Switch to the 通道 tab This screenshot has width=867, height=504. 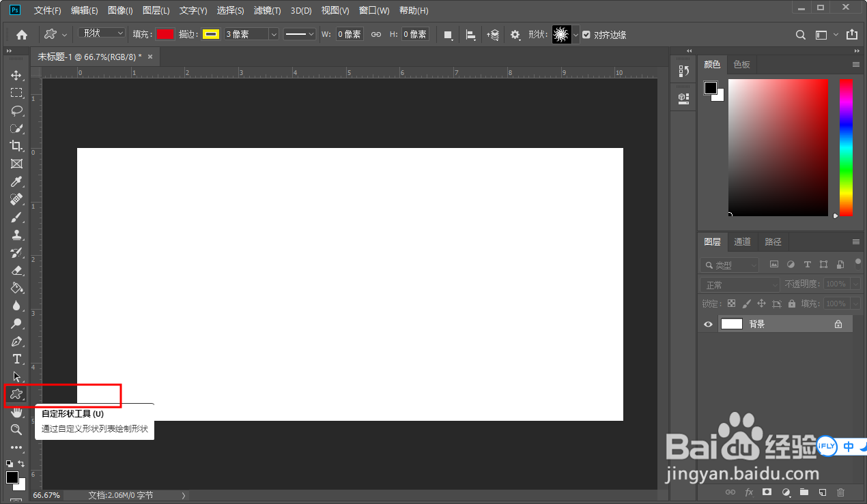pyautogui.click(x=742, y=241)
